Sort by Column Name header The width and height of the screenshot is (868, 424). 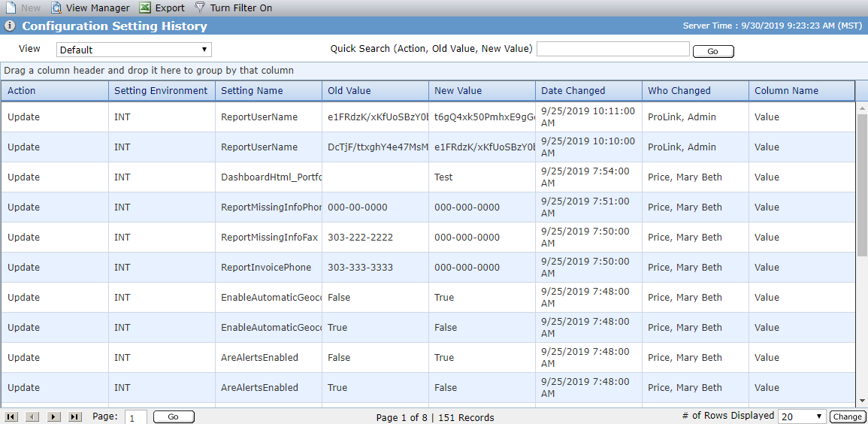802,91
